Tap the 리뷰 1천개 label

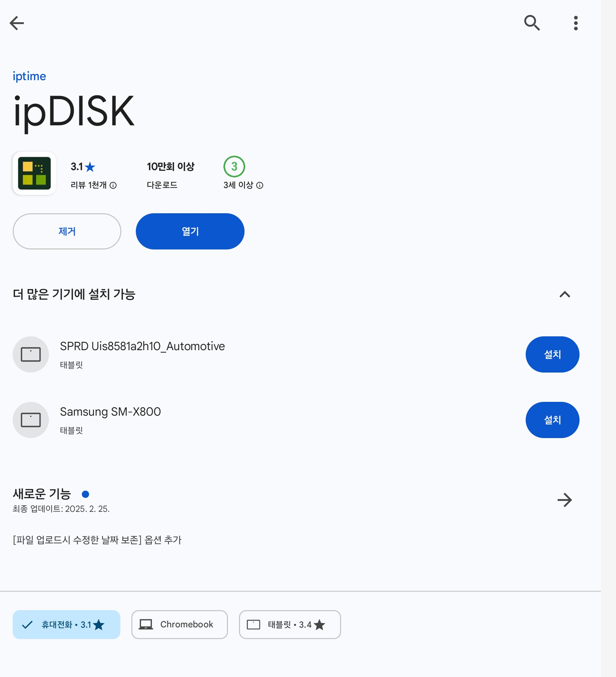click(88, 185)
